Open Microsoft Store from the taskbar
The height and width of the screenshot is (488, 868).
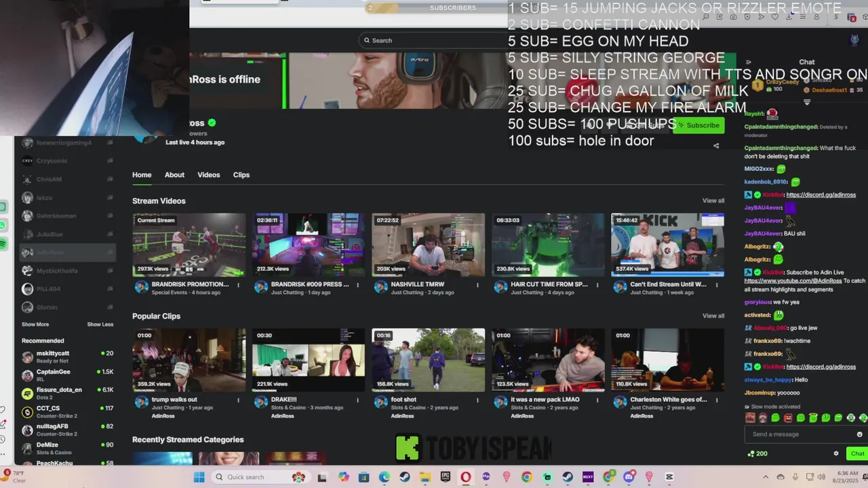coord(364,477)
